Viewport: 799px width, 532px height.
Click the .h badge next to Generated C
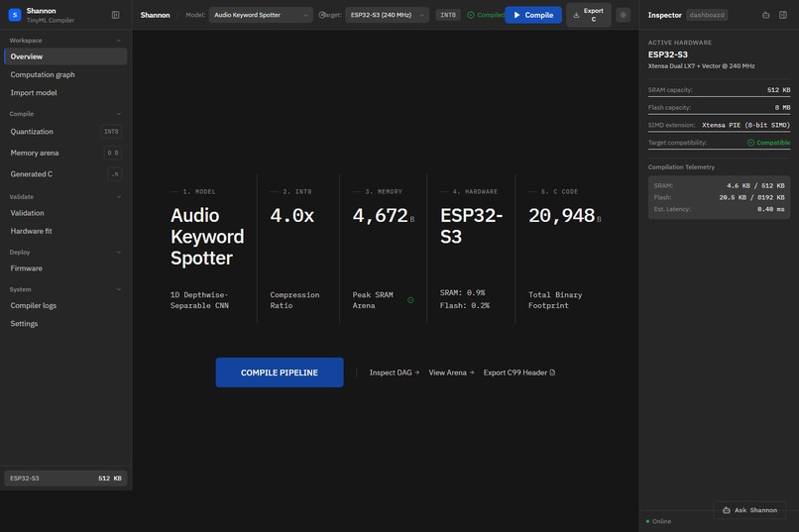click(115, 174)
